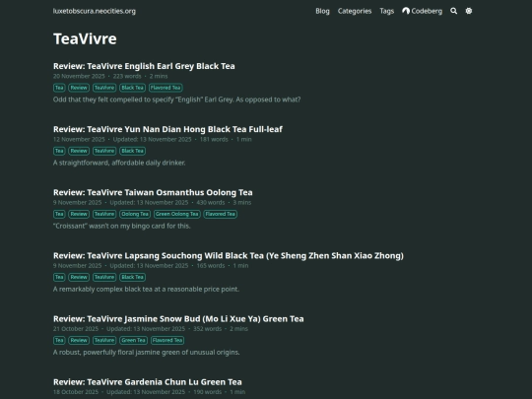Image resolution: width=532 pixels, height=399 pixels.
Task: Open the Gardenia Chun Lu Green Tea review
Action: point(148,382)
